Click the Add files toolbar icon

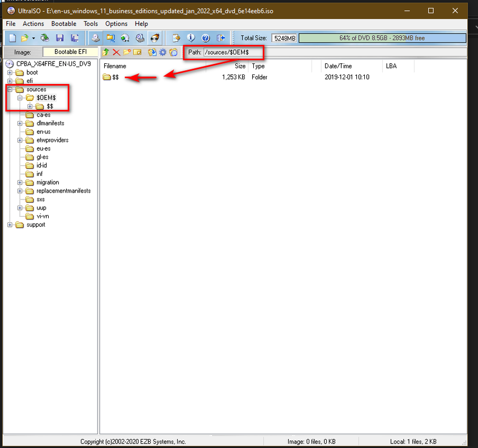[176, 38]
